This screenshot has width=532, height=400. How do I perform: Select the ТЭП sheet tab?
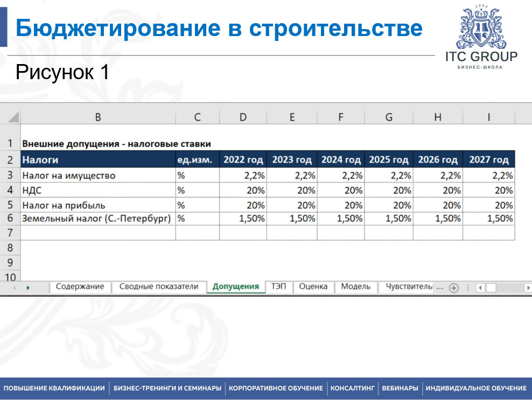[x=278, y=287]
